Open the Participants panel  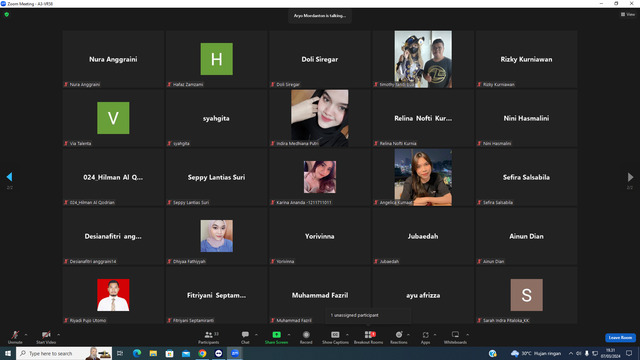[209, 337]
